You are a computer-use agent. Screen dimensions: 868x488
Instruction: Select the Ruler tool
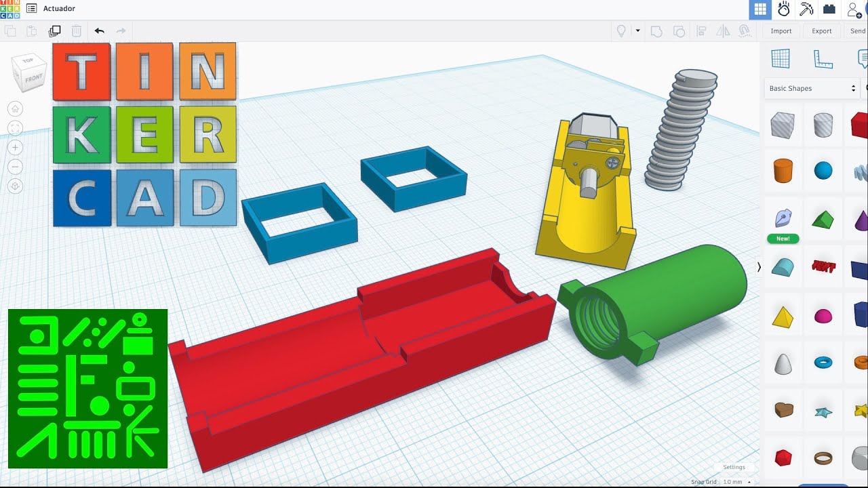point(823,59)
